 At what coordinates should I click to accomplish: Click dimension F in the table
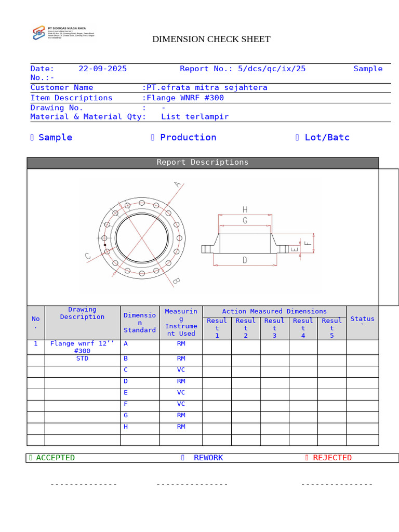[126, 404]
